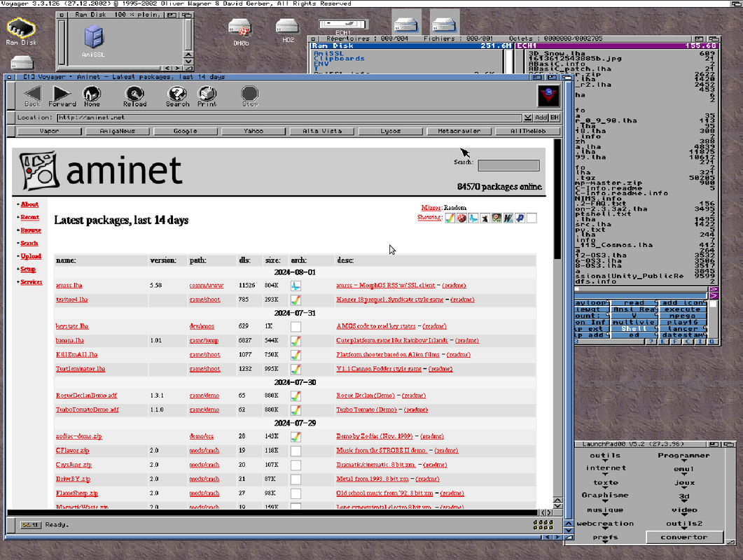Expand the 'jeux' menu in LaunchPad
The width and height of the screenshot is (743, 560).
tap(684, 484)
